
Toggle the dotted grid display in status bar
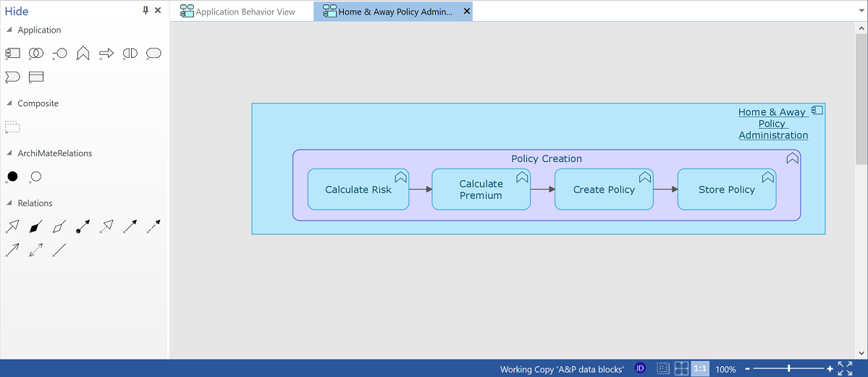(662, 368)
